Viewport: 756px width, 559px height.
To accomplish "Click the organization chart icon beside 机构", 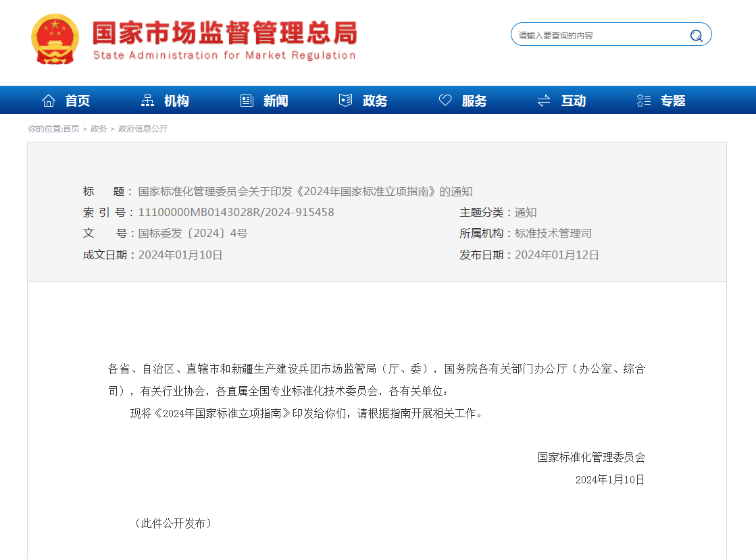I will pos(147,100).
